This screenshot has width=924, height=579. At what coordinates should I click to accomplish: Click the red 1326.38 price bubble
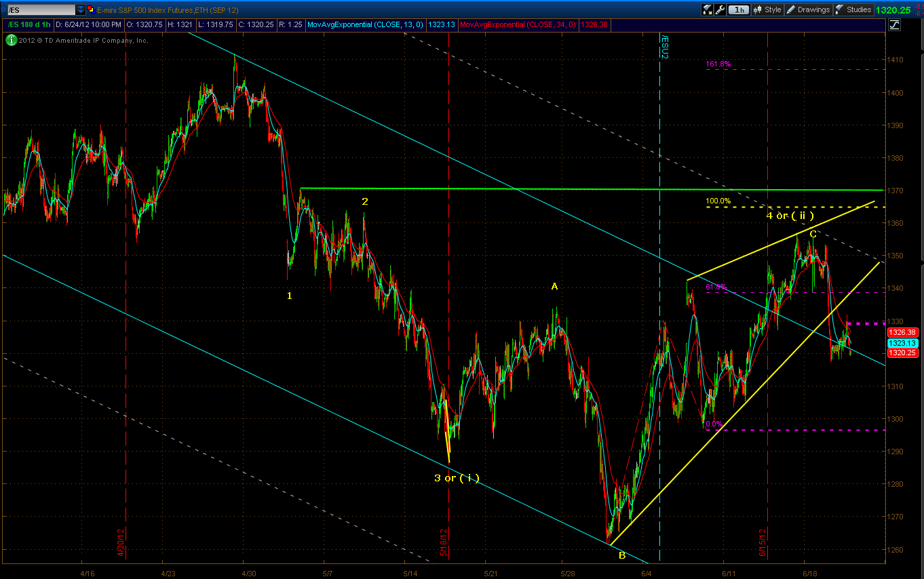coord(903,332)
